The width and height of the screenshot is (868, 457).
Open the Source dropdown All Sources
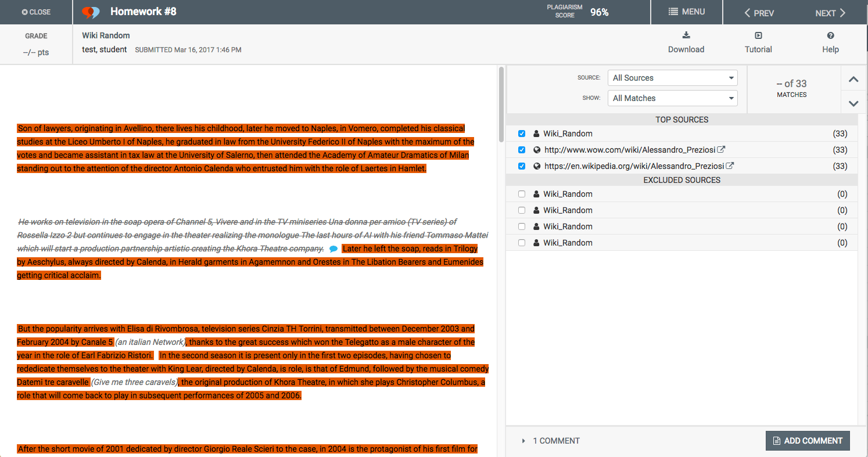point(672,78)
